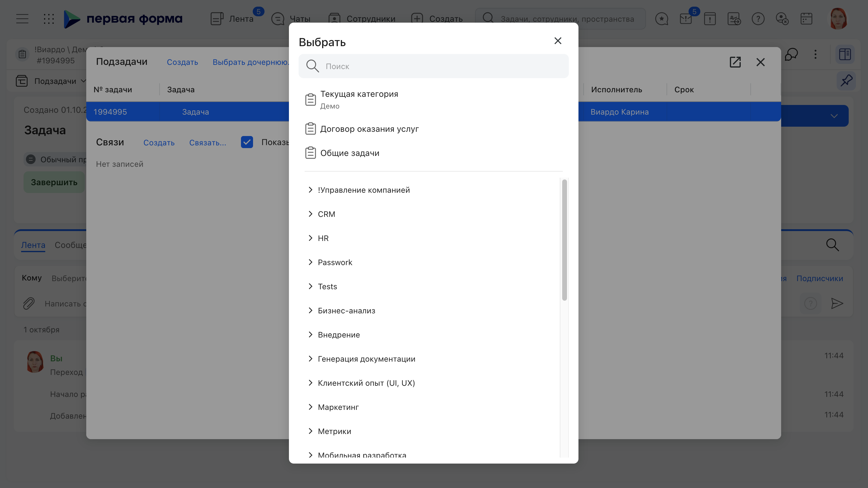
Task: Click the send message arrow icon
Action: tap(837, 304)
